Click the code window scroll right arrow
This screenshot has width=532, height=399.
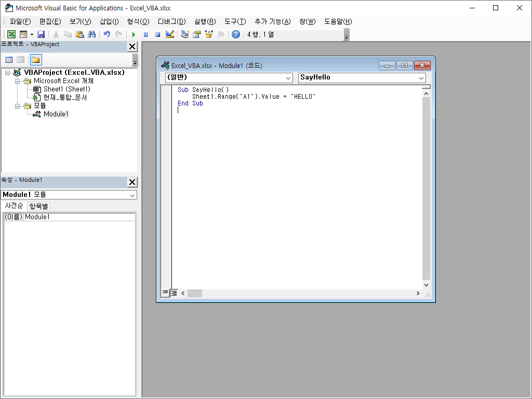coord(418,293)
